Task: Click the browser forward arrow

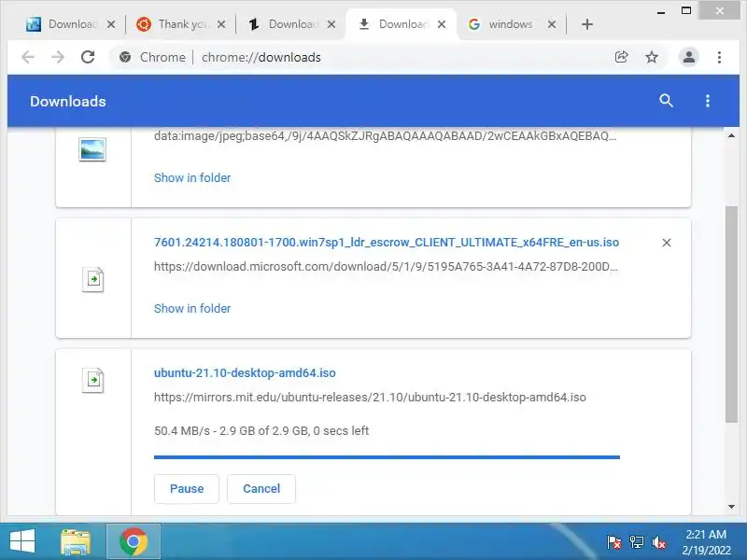Action: (58, 57)
